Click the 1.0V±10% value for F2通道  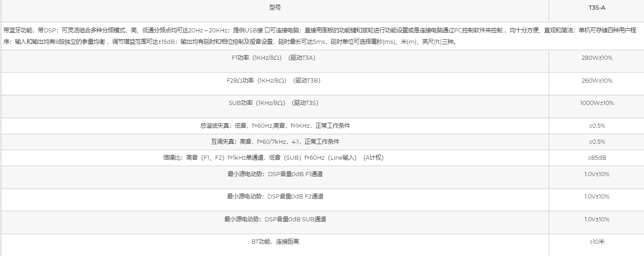coord(597,196)
